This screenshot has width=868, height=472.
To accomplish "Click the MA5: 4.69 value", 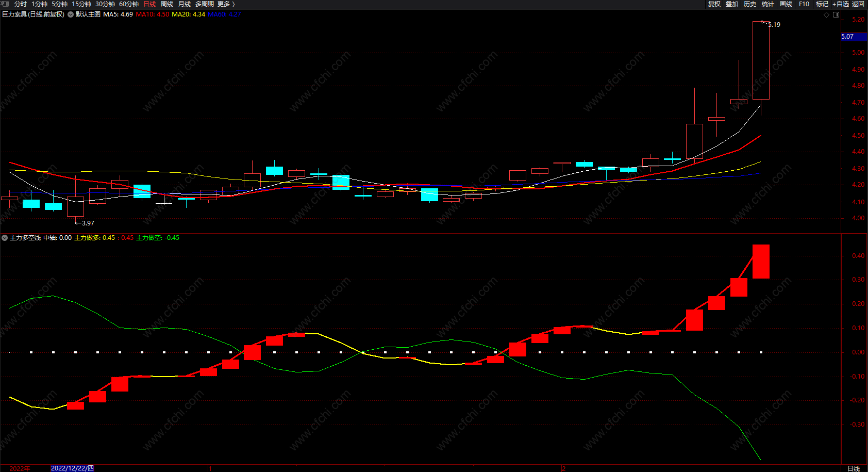I will (118, 14).
